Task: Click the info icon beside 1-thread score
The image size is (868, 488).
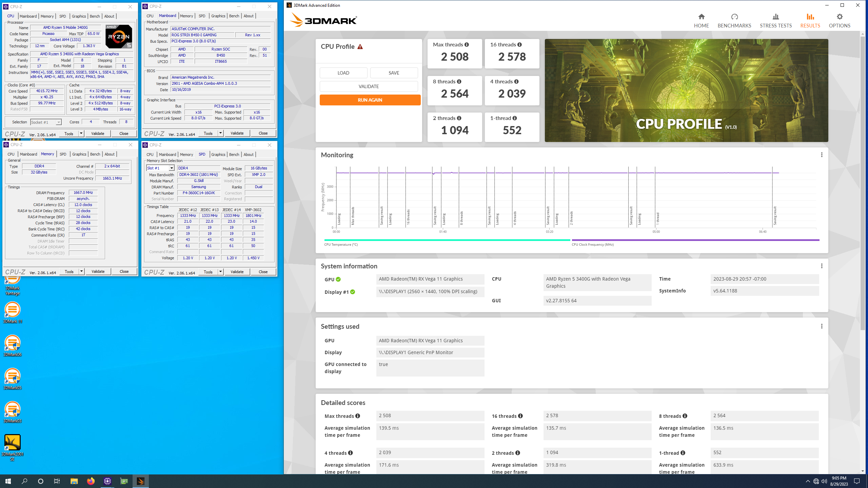Action: (515, 118)
